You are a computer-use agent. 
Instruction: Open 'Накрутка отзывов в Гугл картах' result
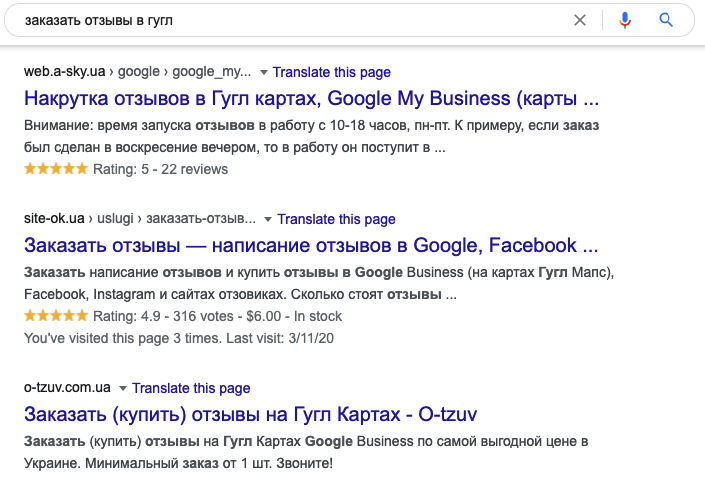312,98
